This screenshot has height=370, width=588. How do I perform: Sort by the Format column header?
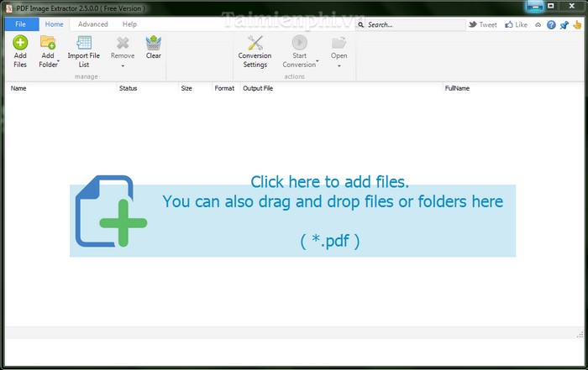point(226,88)
